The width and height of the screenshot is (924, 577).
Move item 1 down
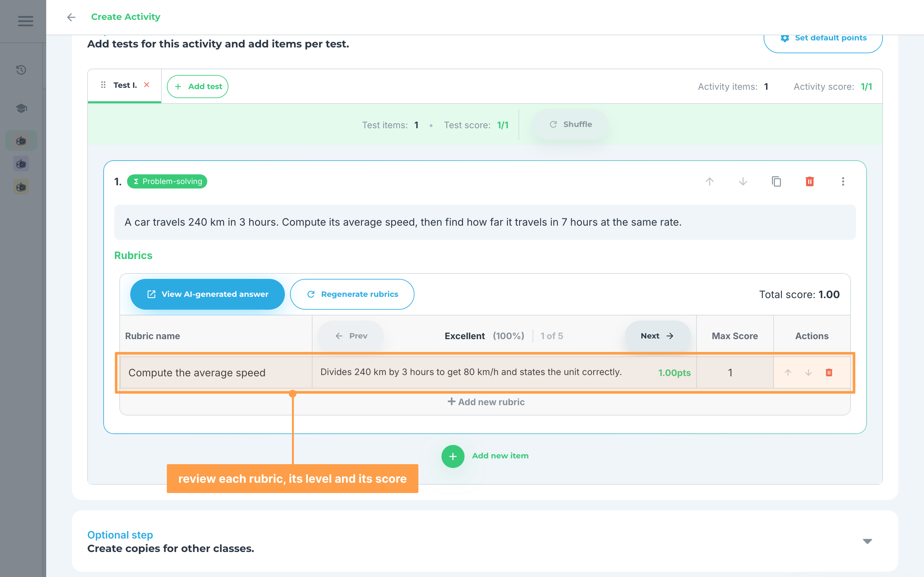[743, 181]
